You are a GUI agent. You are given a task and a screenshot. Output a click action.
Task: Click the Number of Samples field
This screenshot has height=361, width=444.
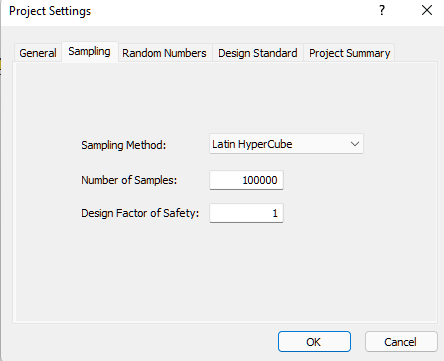(x=246, y=180)
